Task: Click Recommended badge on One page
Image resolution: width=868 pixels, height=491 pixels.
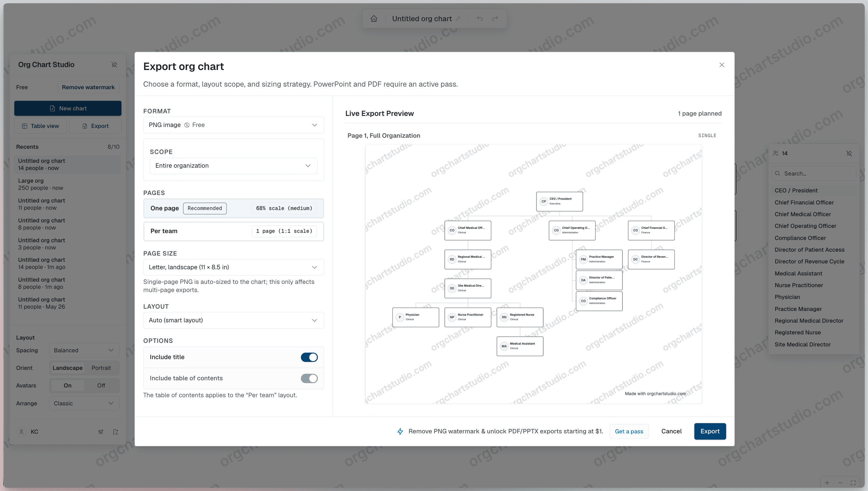Action: [205, 208]
